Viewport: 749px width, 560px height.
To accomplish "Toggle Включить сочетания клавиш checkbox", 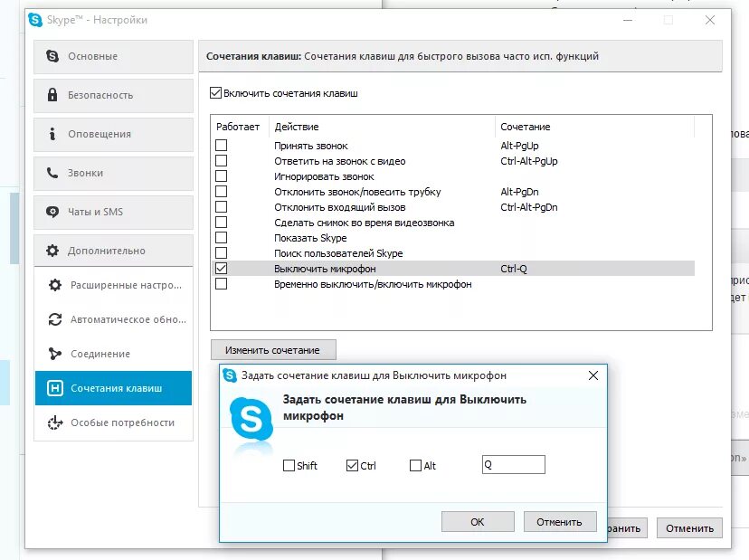I will coord(215,92).
